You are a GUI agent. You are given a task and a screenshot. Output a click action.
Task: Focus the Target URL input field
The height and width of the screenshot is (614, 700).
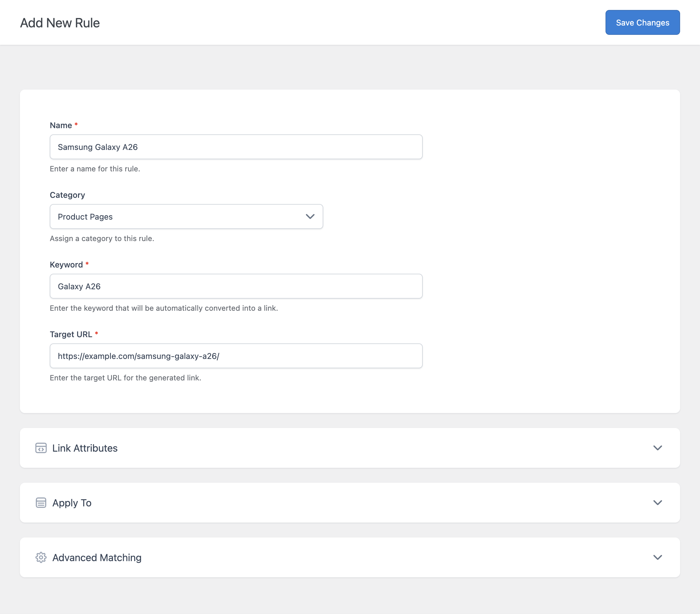pyautogui.click(x=236, y=356)
